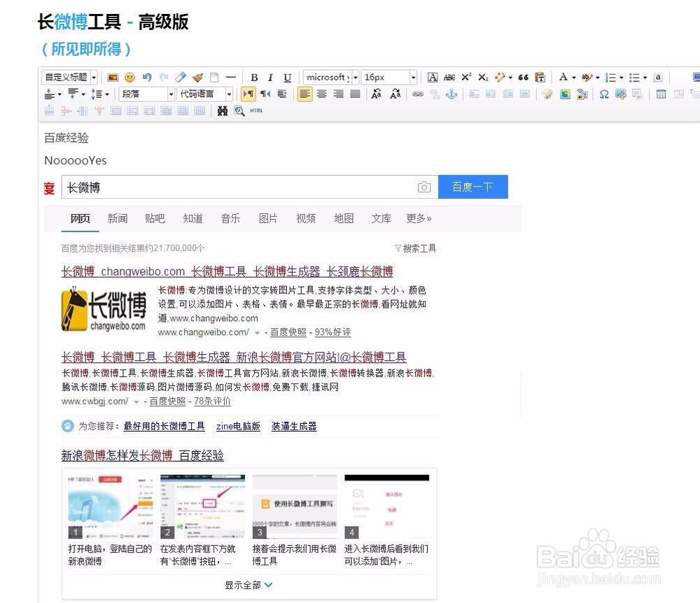Switch to the 贴吧 tab
Image resolution: width=700 pixels, height=603 pixels.
tap(155, 218)
